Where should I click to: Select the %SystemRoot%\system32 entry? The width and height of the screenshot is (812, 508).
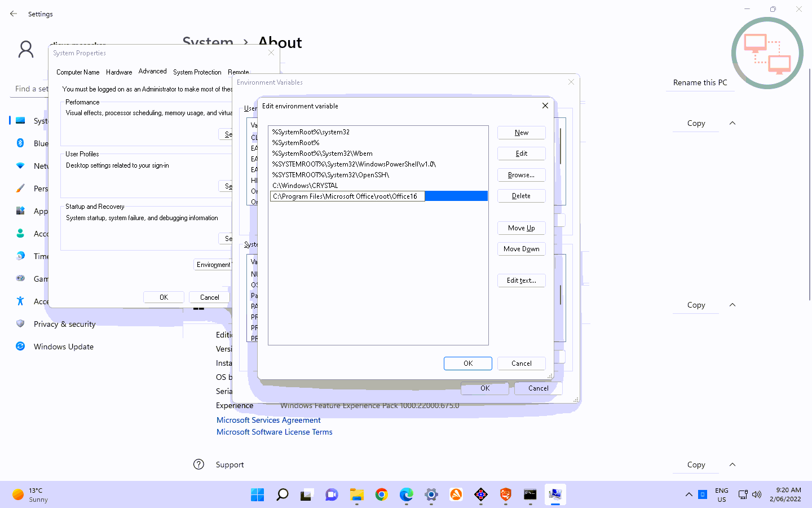[378, 132]
